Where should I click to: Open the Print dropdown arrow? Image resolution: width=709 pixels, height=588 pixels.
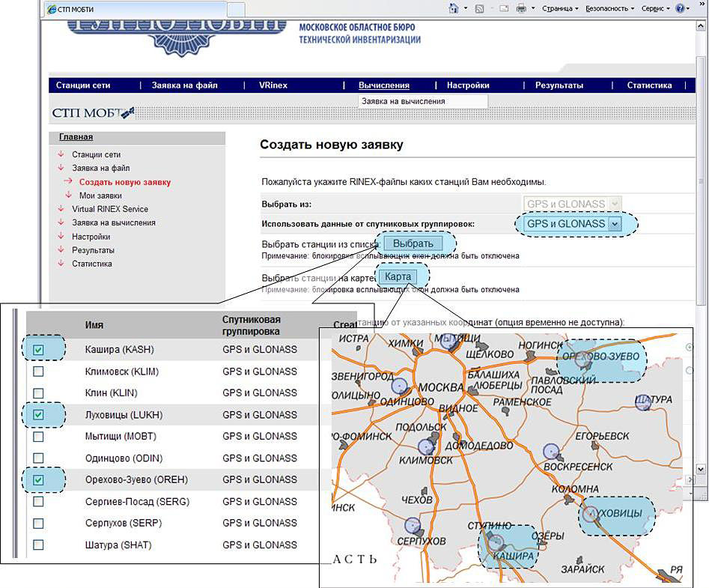[x=533, y=8]
